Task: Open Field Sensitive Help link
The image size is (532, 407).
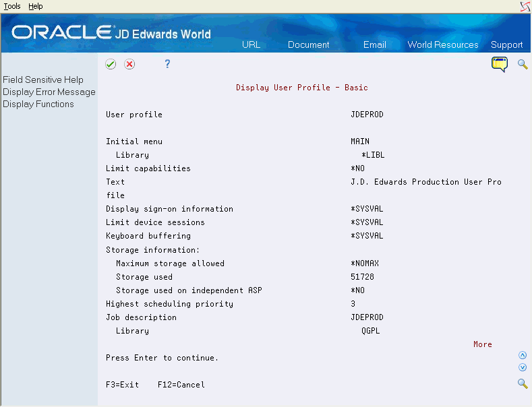Action: [x=43, y=80]
